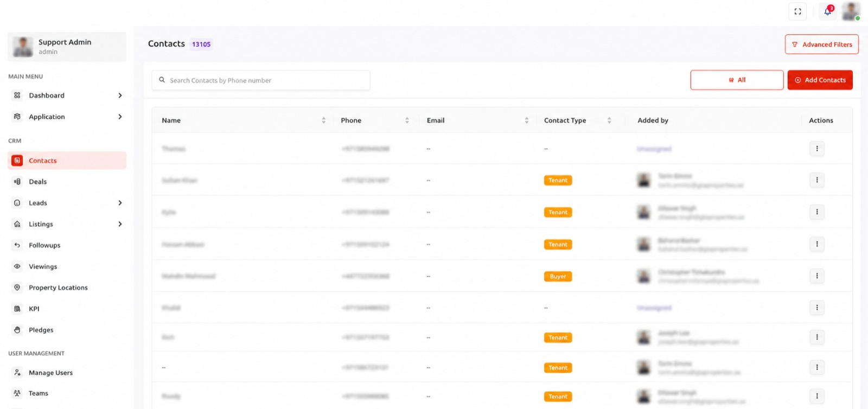Open the user avatar in top bar
The image size is (868, 409).
(x=851, y=11)
